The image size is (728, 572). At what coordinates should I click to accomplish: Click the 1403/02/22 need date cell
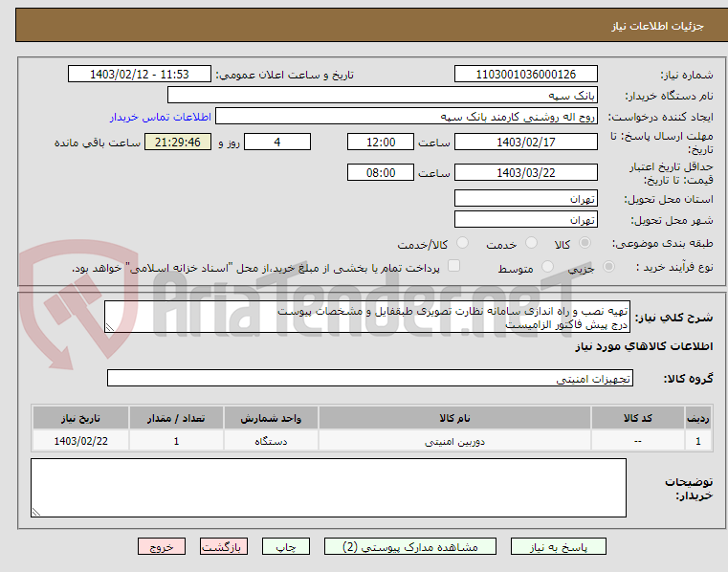80,441
